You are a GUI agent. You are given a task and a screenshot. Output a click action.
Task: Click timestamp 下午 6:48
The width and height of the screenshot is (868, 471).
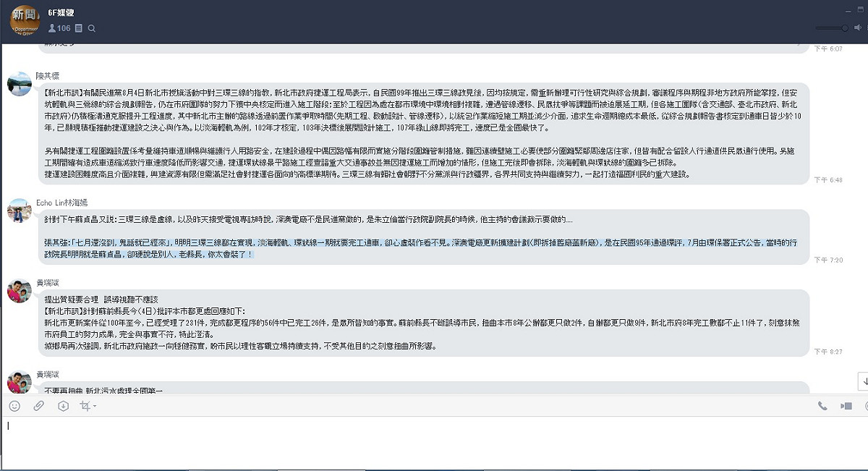coord(828,179)
